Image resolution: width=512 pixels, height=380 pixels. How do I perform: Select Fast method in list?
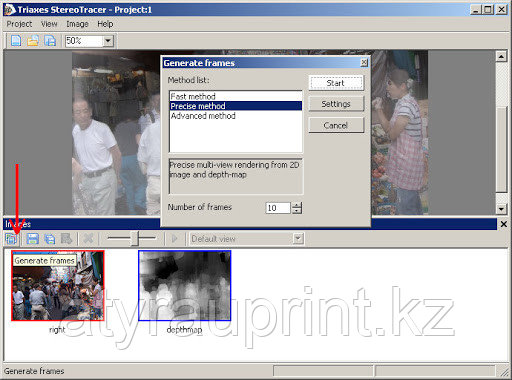236,97
